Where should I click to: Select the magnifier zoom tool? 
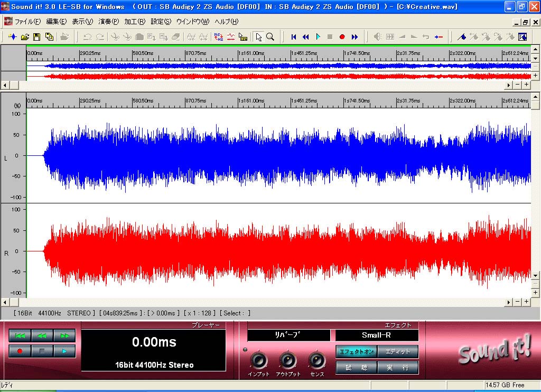pyautogui.click(x=270, y=37)
